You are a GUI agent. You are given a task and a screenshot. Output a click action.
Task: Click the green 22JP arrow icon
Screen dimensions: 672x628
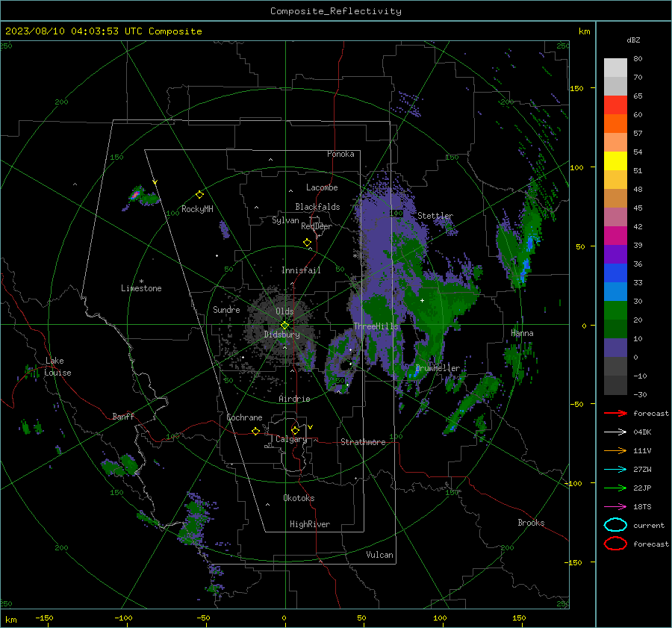point(615,488)
